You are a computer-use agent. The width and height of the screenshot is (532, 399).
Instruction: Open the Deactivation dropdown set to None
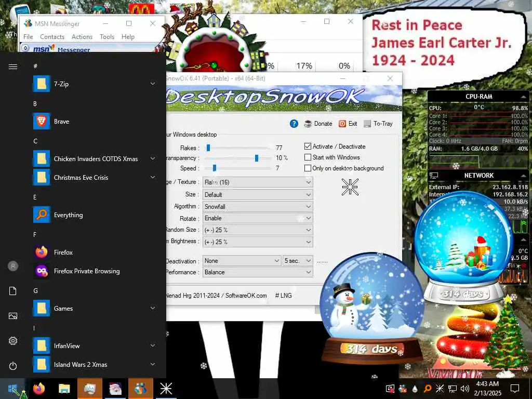(x=242, y=261)
